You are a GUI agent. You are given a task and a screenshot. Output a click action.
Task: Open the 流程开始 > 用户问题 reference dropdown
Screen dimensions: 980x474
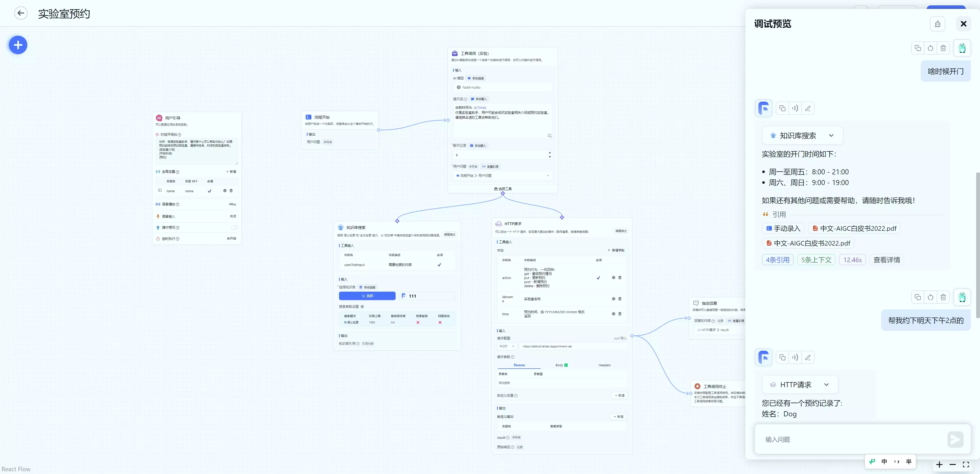[503, 176]
